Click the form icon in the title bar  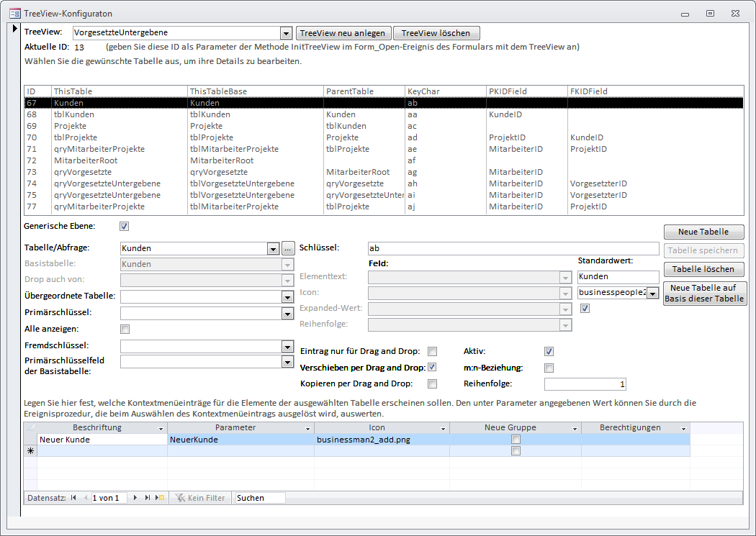(14, 13)
